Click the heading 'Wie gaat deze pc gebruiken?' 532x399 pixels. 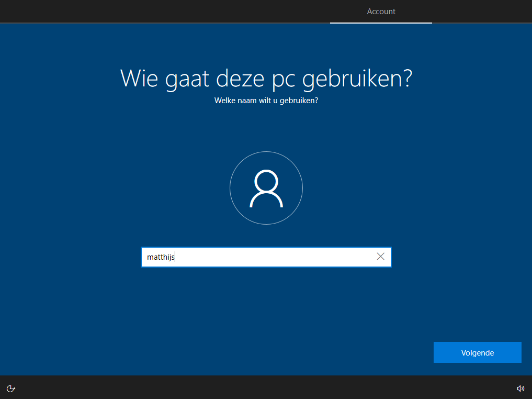266,79
